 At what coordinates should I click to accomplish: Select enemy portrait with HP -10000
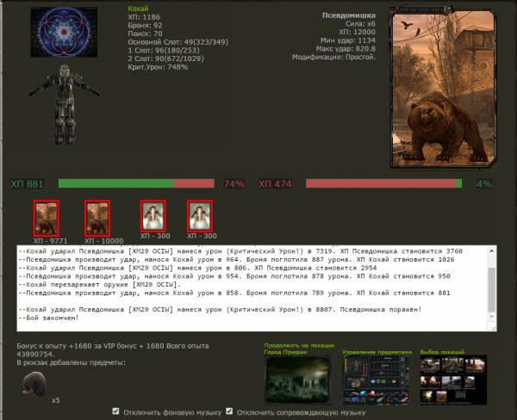97,217
